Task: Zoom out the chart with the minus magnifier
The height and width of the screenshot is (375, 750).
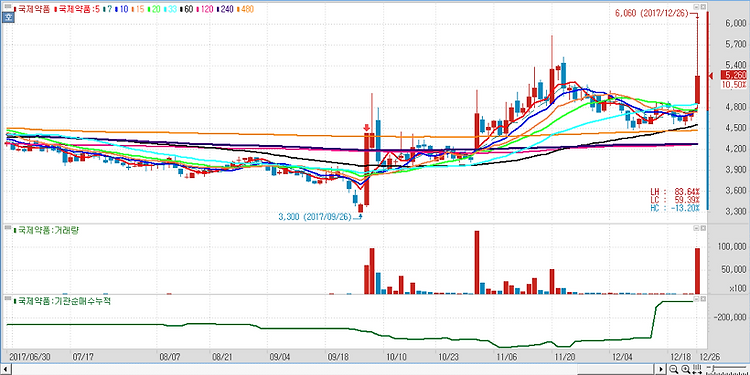Action: point(673,369)
